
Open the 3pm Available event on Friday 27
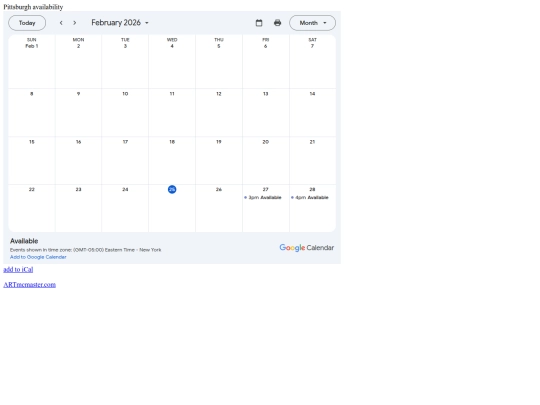[266, 197]
